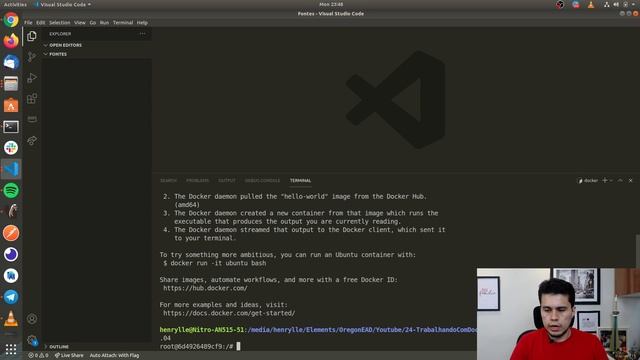Switch to the Problems panel tab
This screenshot has height=360, width=640.
click(198, 181)
